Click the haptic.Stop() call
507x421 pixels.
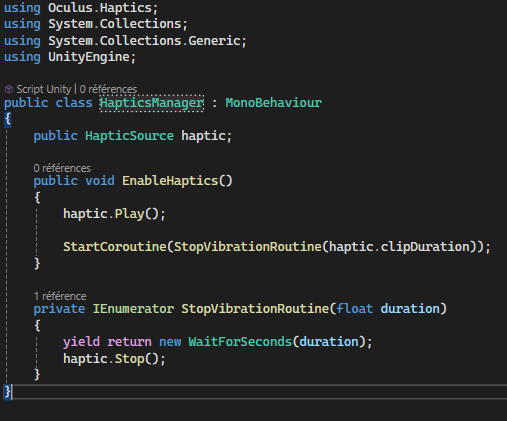coord(114,359)
